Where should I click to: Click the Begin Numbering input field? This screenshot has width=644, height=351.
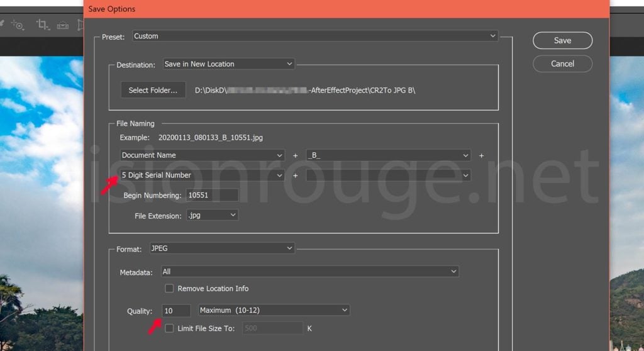(212, 195)
